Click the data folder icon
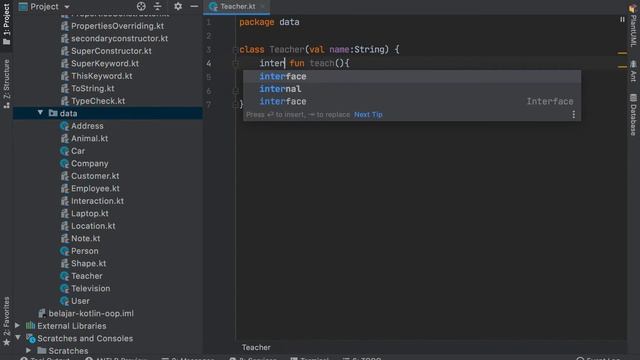Screen dimensions: 640x360 coord(53,113)
